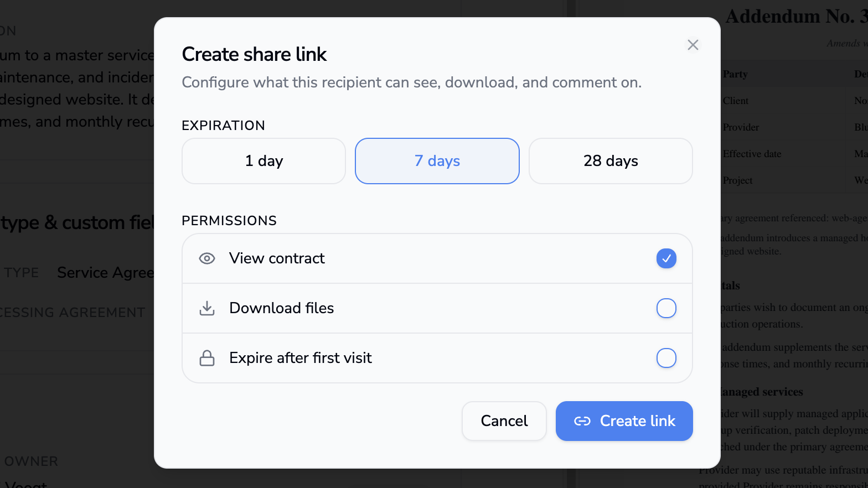Uncheck the View contract permission
868x488 pixels.
[x=666, y=258]
